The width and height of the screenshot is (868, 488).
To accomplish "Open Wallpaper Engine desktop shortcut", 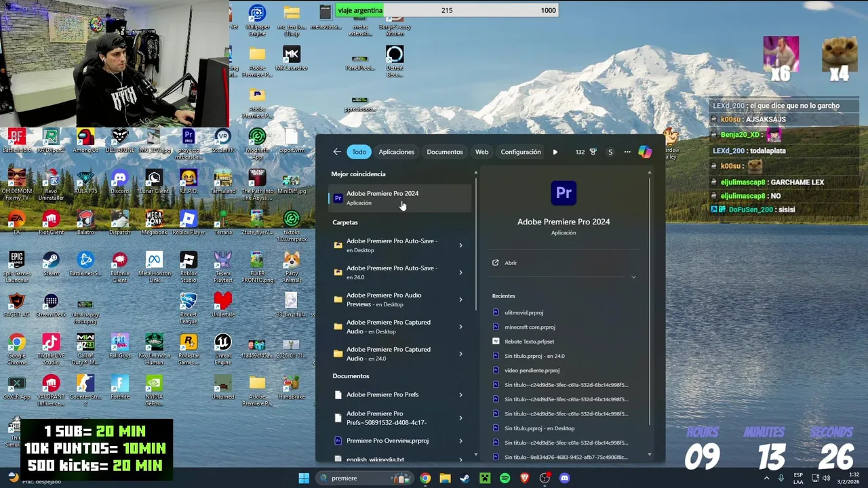I will [x=257, y=20].
